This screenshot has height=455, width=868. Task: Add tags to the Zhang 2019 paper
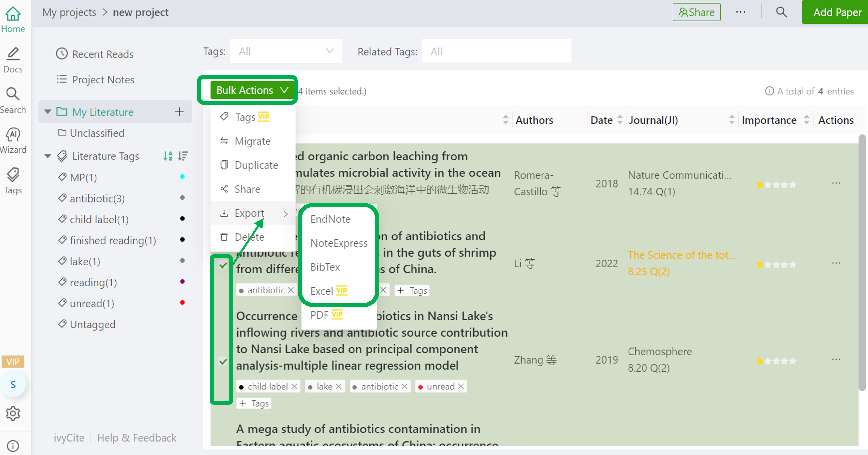coord(254,403)
